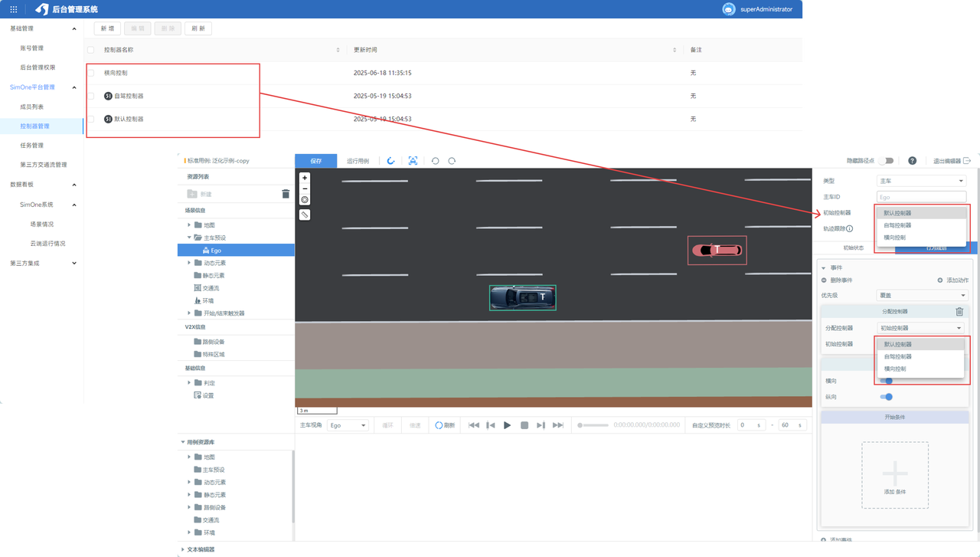Click the zoom in plus button on map
Screen dimensions: 980x557
305,178
